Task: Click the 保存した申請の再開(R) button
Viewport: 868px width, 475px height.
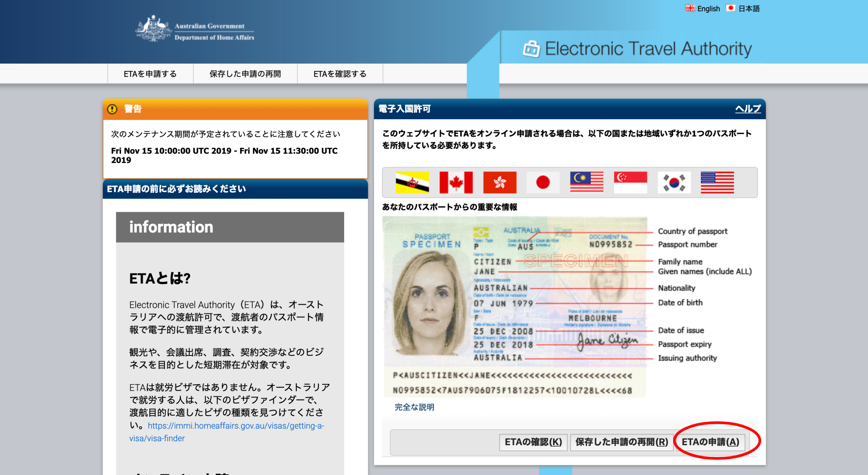Action: tap(622, 442)
